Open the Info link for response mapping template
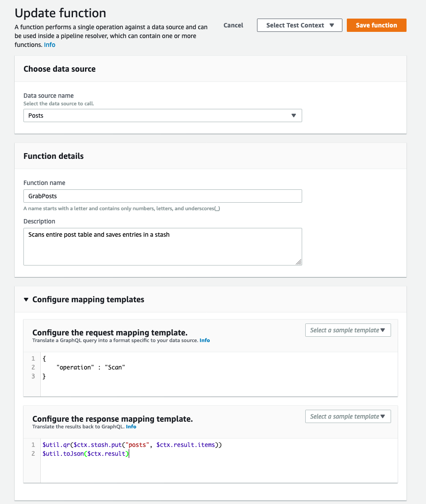The image size is (426, 504). point(131,427)
